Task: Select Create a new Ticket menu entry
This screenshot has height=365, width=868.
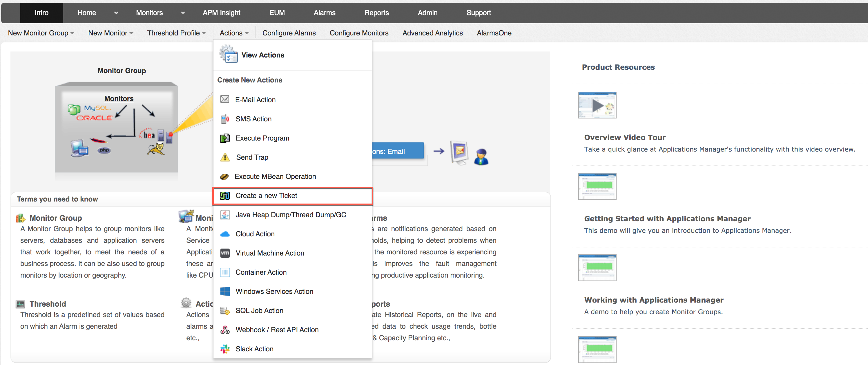Action: (x=266, y=196)
